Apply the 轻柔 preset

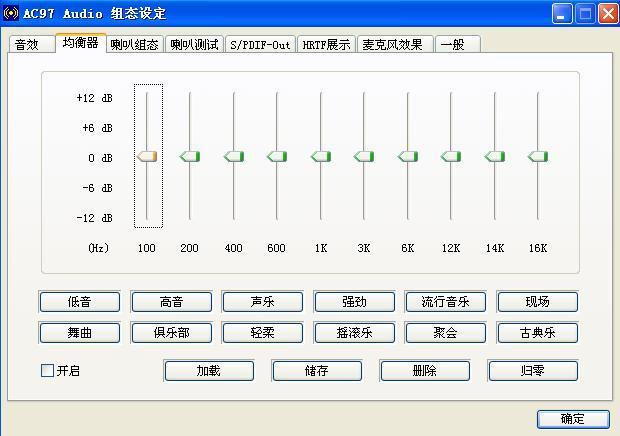tap(263, 332)
